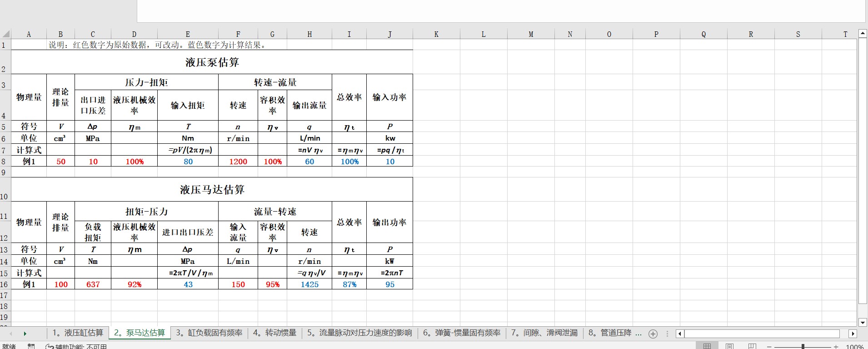The height and width of the screenshot is (349, 868).
Task: Switch to Page Layout view icon
Action: [729, 346]
